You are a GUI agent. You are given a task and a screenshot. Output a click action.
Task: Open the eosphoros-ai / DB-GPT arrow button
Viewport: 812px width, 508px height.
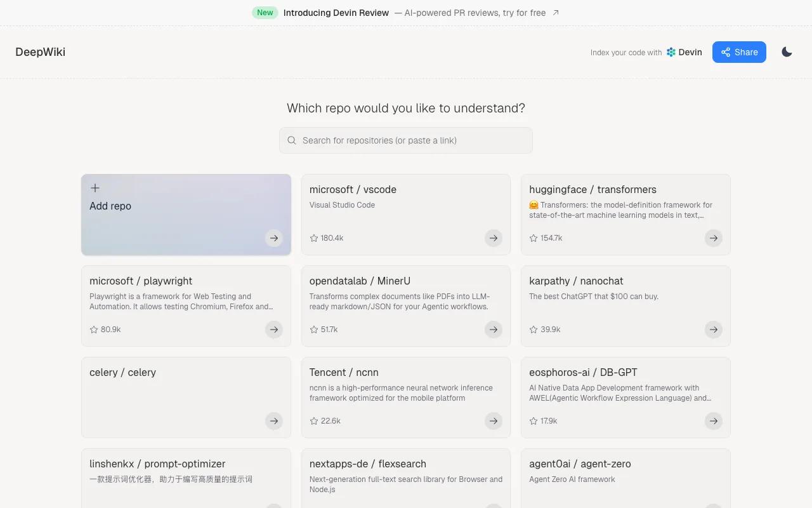coord(714,421)
